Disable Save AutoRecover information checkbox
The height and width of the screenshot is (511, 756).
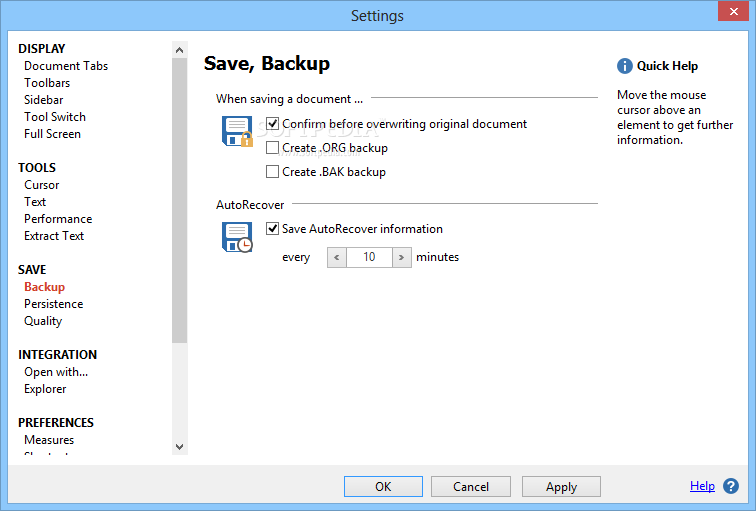(273, 229)
